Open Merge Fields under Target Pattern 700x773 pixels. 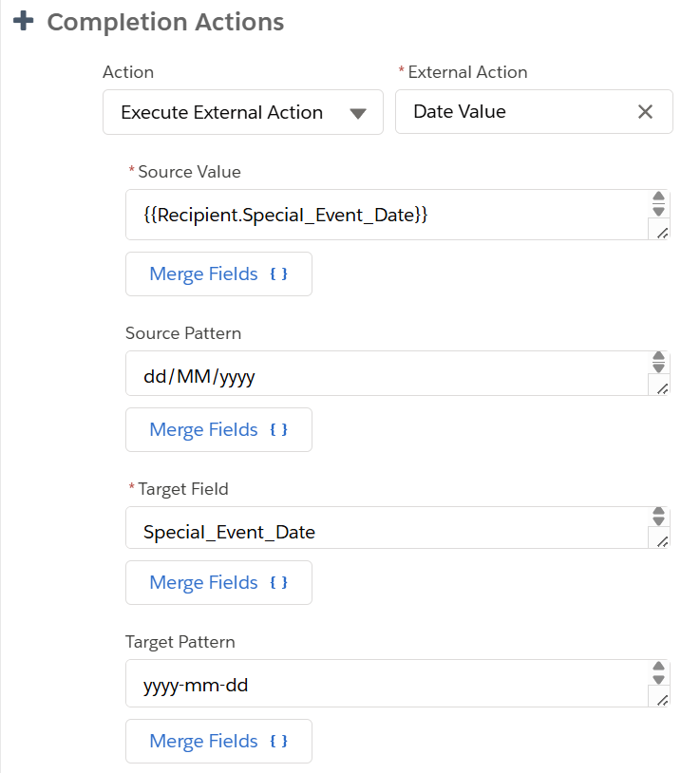(218, 742)
